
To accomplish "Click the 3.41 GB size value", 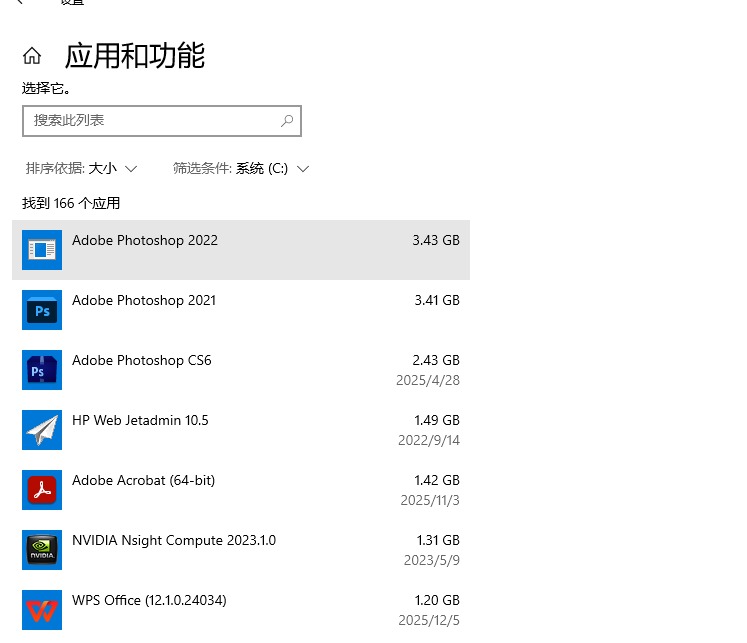I will (x=437, y=300).
